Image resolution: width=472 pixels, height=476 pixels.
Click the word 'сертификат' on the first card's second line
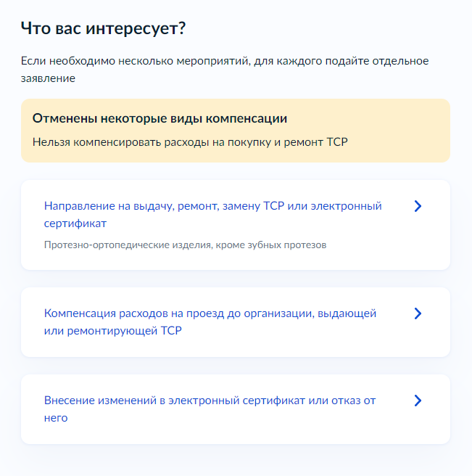pos(75,223)
